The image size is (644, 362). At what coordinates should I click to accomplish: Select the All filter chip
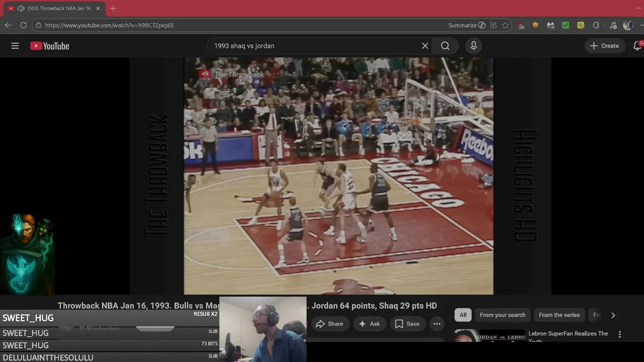[463, 315]
